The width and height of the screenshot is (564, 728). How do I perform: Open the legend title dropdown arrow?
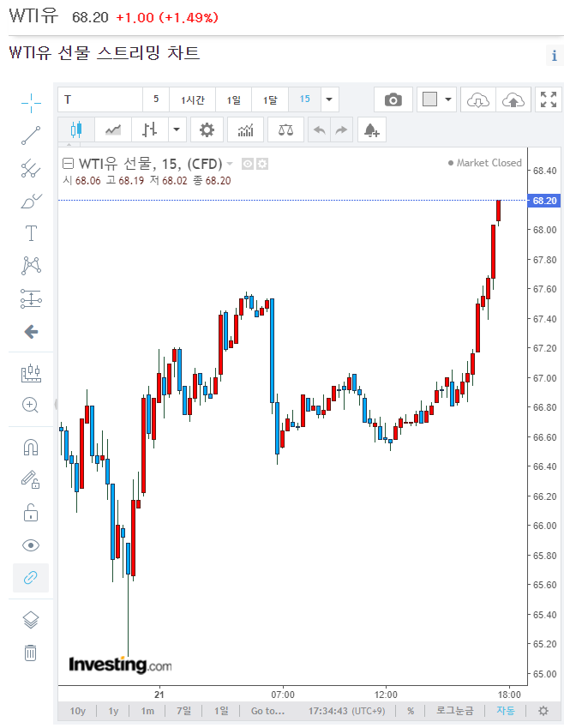pos(230,164)
